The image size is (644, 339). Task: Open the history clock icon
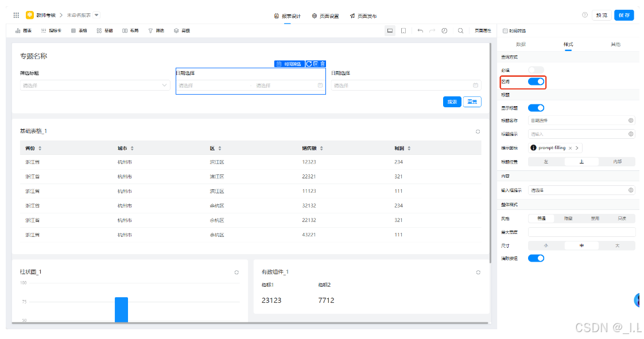click(444, 31)
